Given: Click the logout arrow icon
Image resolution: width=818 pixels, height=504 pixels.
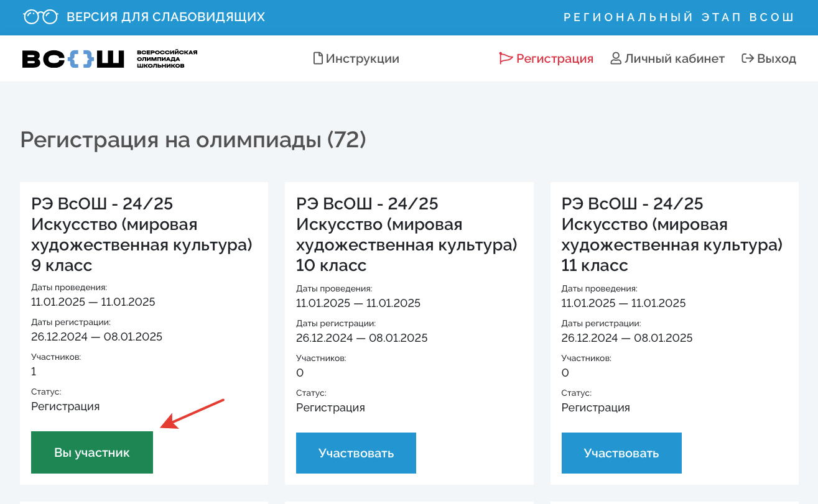Looking at the screenshot, I should pyautogui.click(x=747, y=59).
